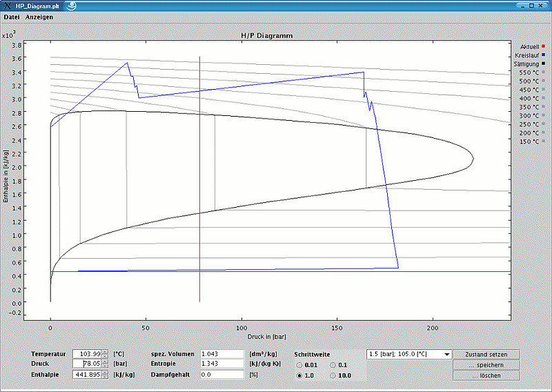Decrease Enthalpie with the spinner down arrow
552x392 pixels.
click(105, 377)
